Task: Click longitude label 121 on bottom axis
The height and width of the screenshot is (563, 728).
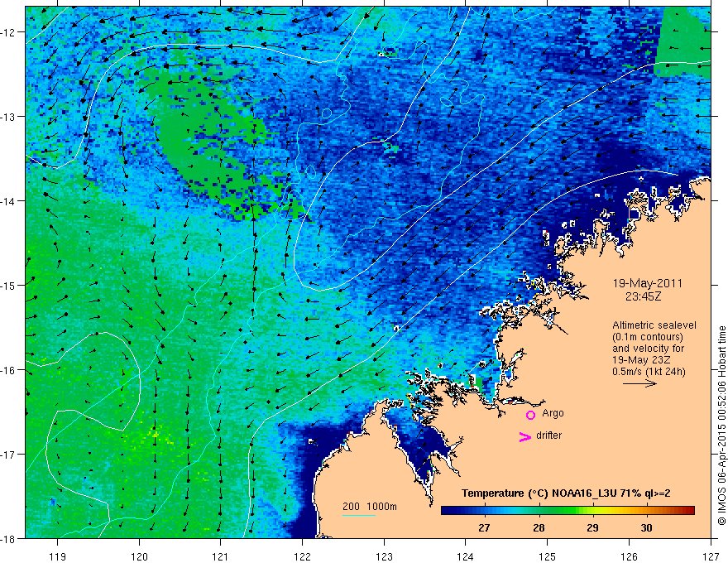Action: pos(221,556)
